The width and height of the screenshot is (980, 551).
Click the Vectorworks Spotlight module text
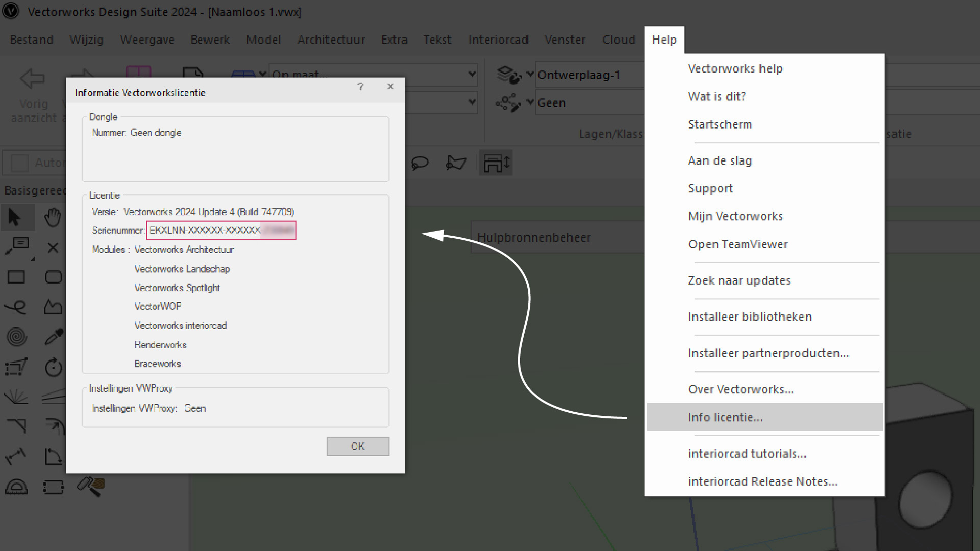177,288
